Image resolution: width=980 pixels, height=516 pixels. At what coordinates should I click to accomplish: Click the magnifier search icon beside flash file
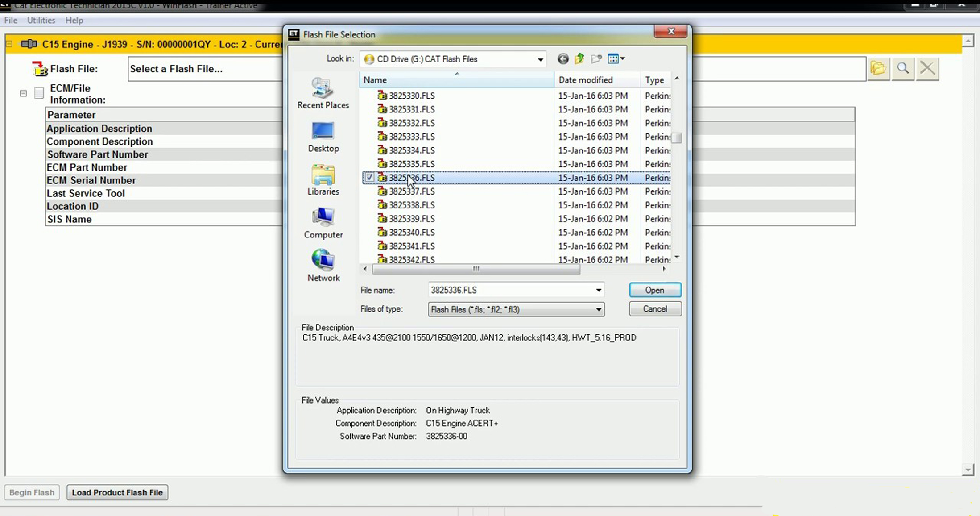[903, 68]
